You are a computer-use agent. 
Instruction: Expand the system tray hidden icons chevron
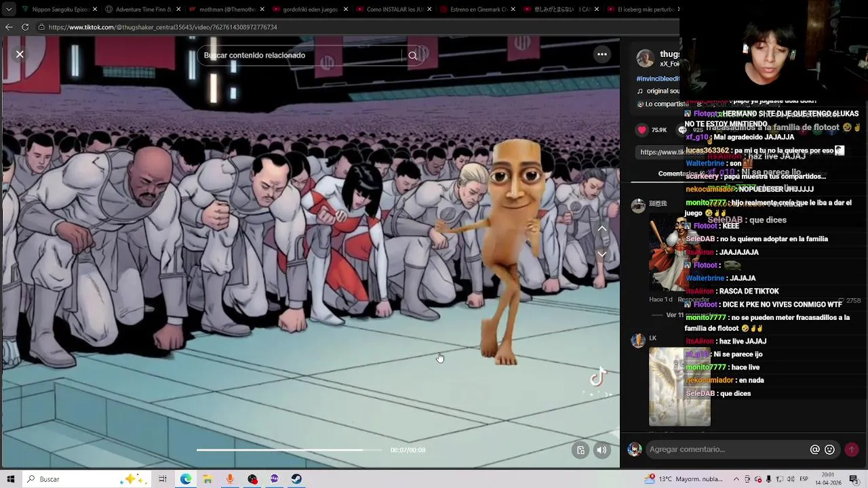[736, 479]
